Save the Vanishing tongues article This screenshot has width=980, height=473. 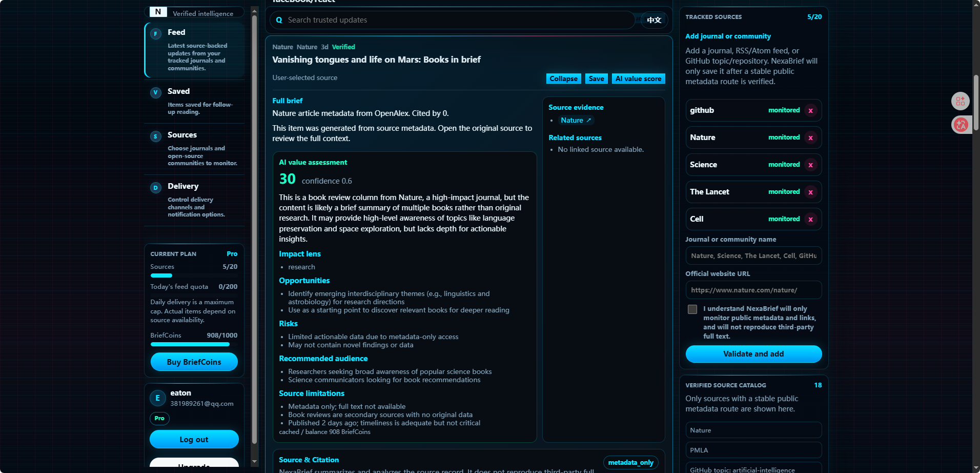pyautogui.click(x=596, y=78)
